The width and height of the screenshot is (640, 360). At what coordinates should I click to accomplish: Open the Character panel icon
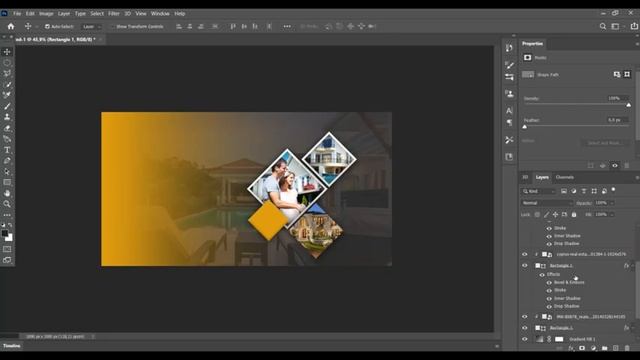click(509, 111)
